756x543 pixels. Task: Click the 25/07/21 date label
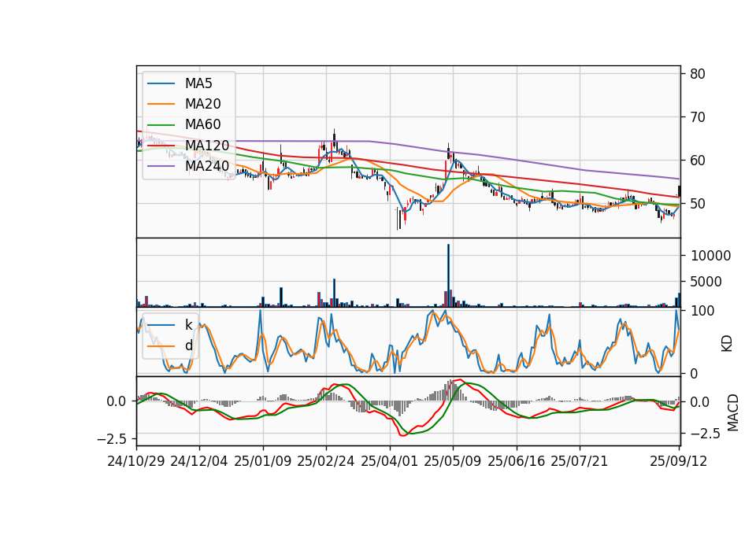pos(579,461)
